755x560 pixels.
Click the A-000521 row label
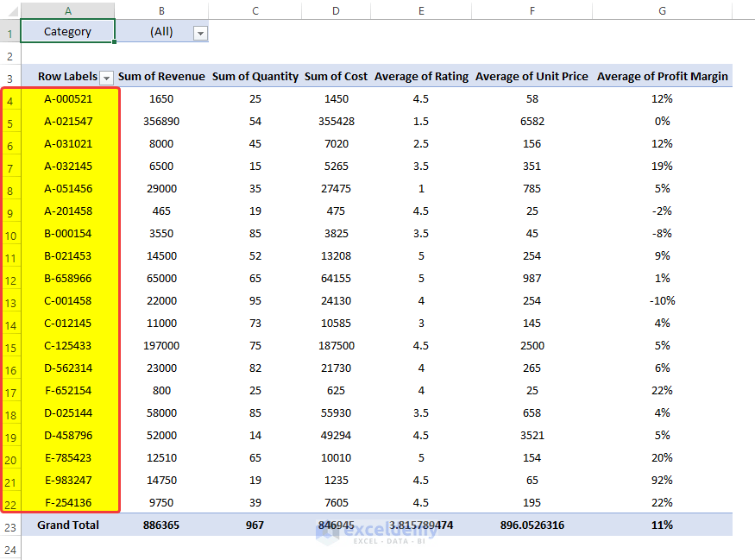[x=67, y=98]
